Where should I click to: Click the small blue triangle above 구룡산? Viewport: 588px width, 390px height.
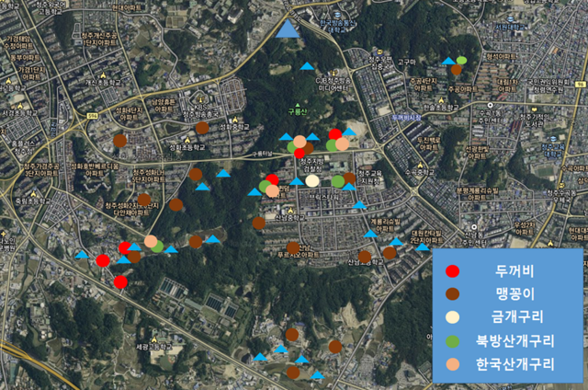pyautogui.click(x=306, y=66)
